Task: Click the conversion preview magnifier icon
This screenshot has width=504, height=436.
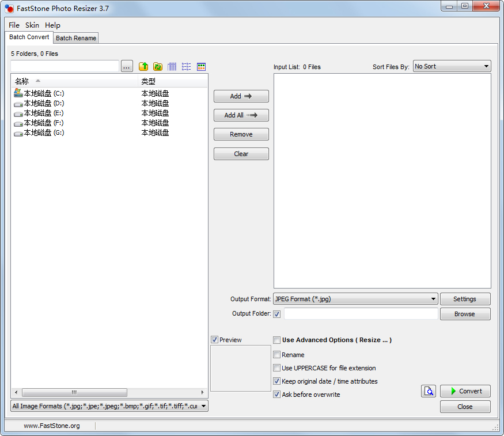Action: click(x=429, y=392)
